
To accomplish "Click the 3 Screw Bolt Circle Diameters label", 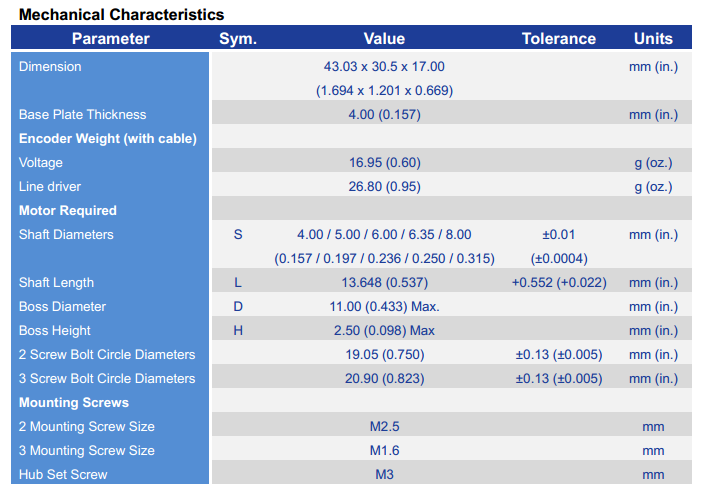I will 107,379.
